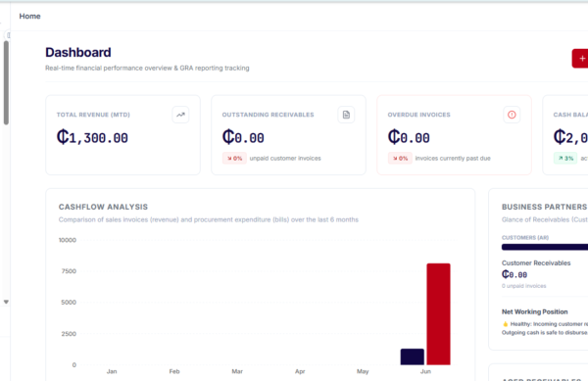Click the Jan axis label

(x=112, y=371)
